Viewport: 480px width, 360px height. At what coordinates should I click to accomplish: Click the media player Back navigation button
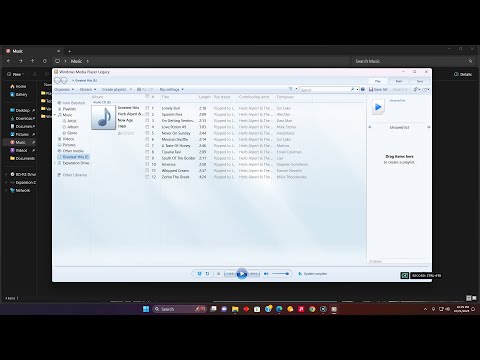click(x=57, y=80)
